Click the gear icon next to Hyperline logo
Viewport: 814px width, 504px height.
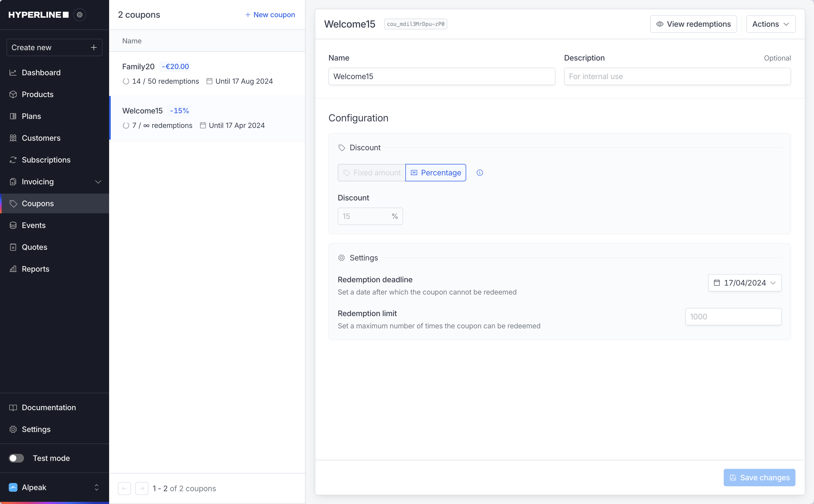point(79,15)
